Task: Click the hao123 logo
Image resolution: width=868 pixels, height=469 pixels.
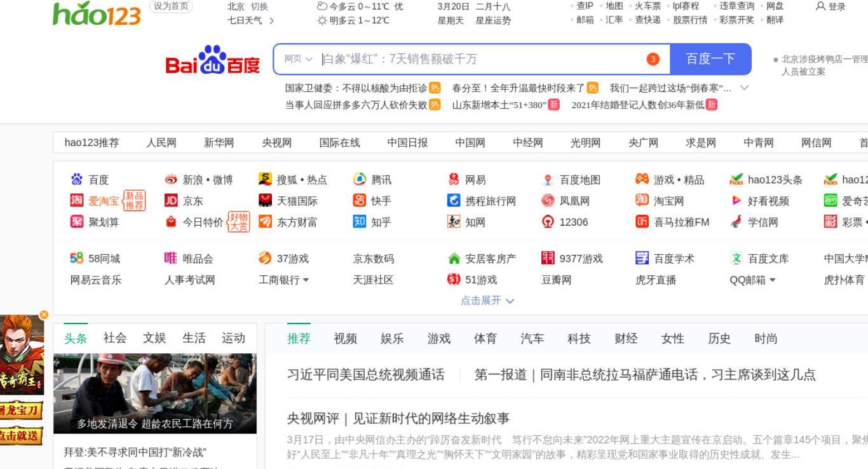Action: pyautogui.click(x=97, y=14)
